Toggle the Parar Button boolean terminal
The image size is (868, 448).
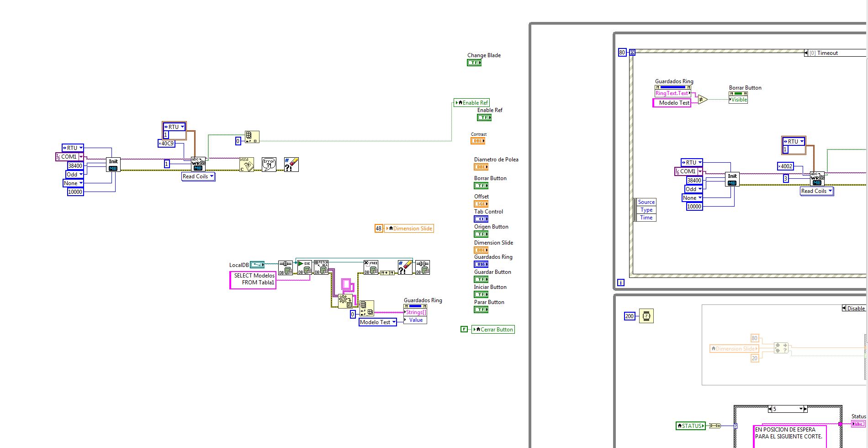(x=481, y=309)
